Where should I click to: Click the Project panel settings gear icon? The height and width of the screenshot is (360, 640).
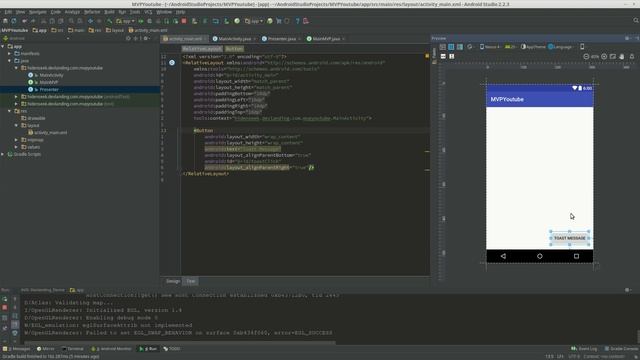pos(146,38)
